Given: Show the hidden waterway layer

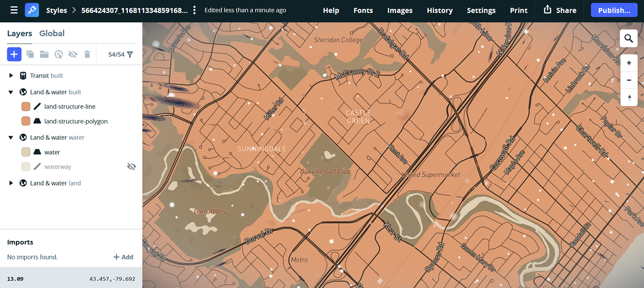Looking at the screenshot, I should click(131, 166).
